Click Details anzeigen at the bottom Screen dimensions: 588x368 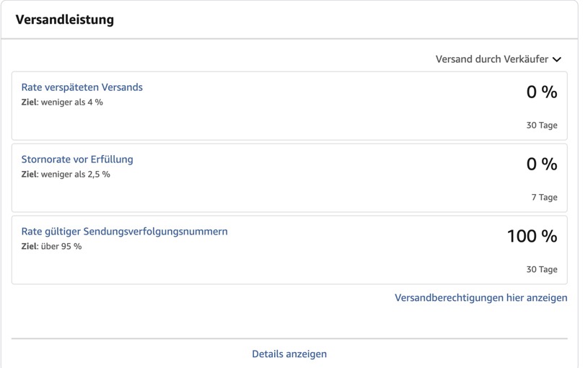coord(289,354)
